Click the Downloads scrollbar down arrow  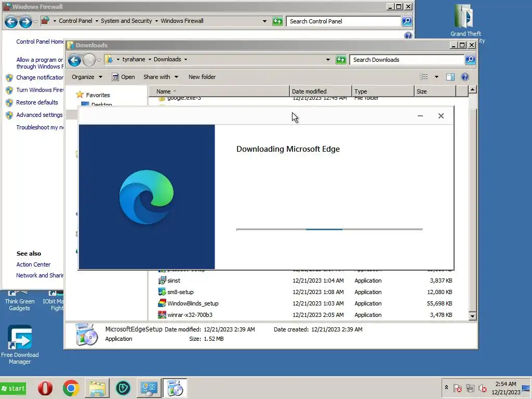472,316
